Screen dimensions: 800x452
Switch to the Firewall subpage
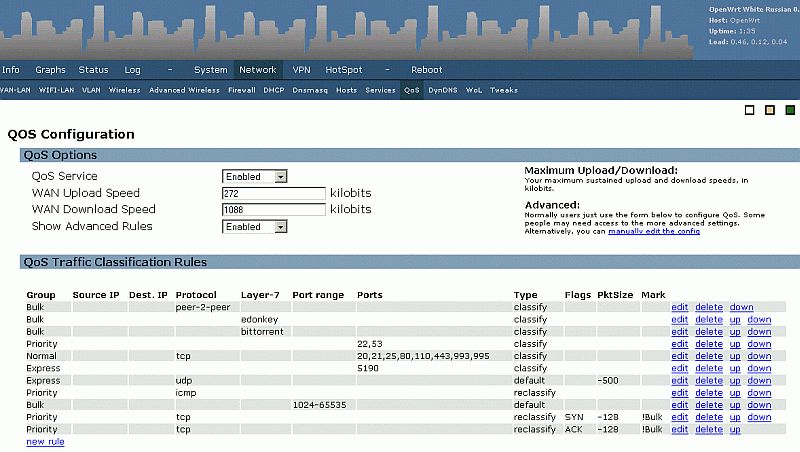242,90
